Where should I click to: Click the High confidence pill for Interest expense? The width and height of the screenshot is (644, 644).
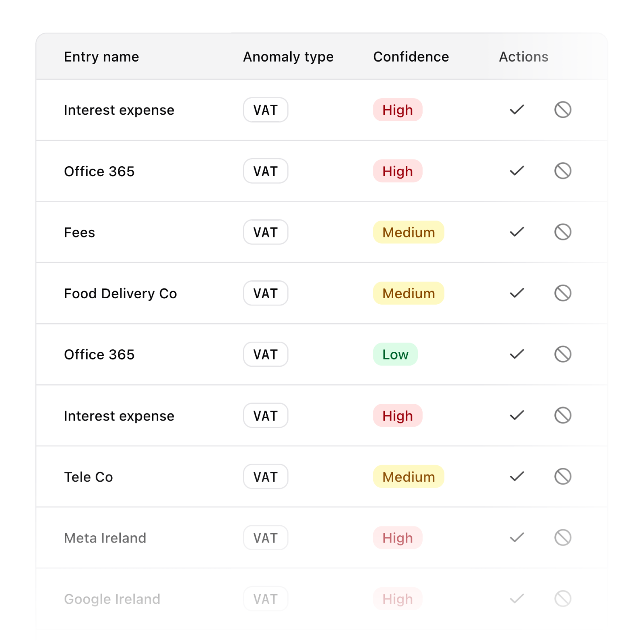click(x=398, y=109)
